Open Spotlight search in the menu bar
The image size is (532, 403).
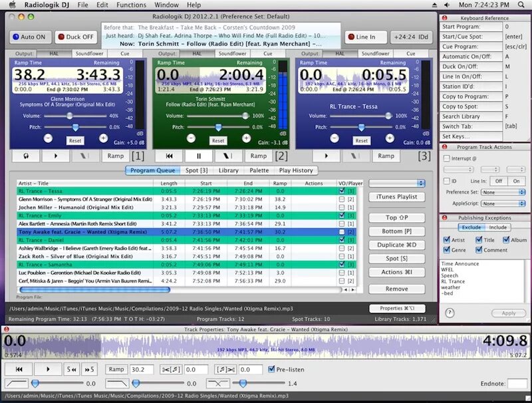point(521,5)
